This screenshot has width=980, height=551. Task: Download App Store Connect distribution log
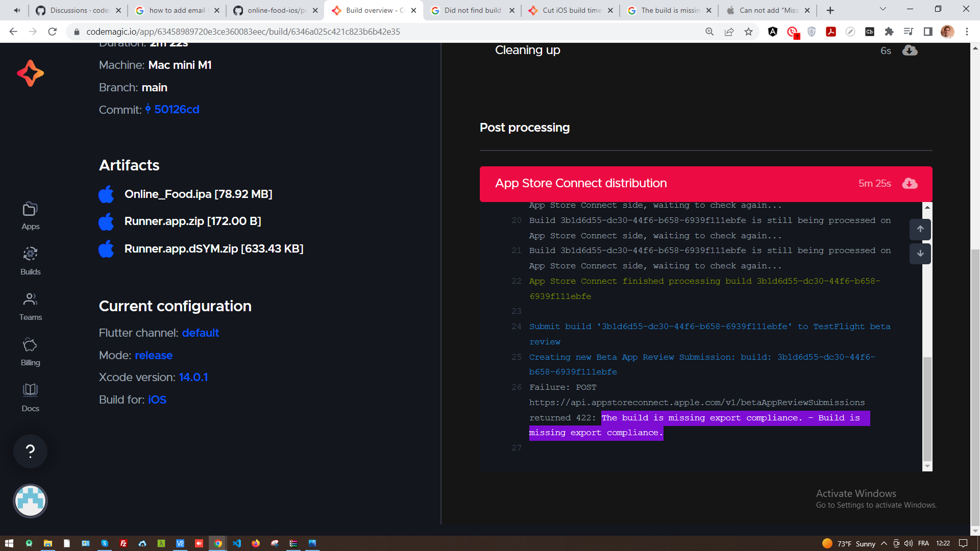tap(910, 183)
